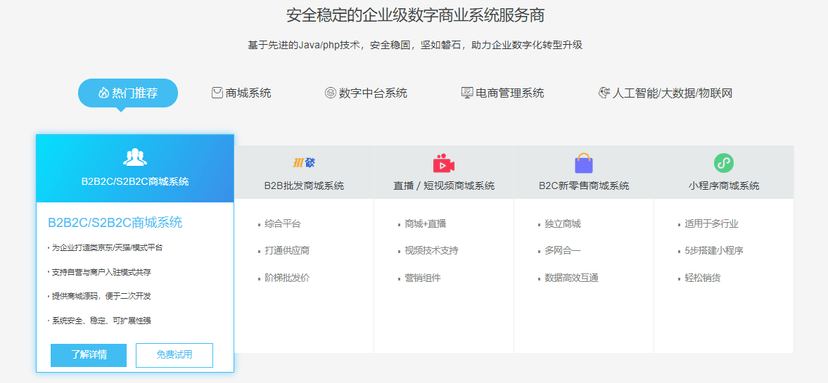Click the AI head icon beside 人工智能
Image resolution: width=828 pixels, height=383 pixels.
(x=604, y=94)
